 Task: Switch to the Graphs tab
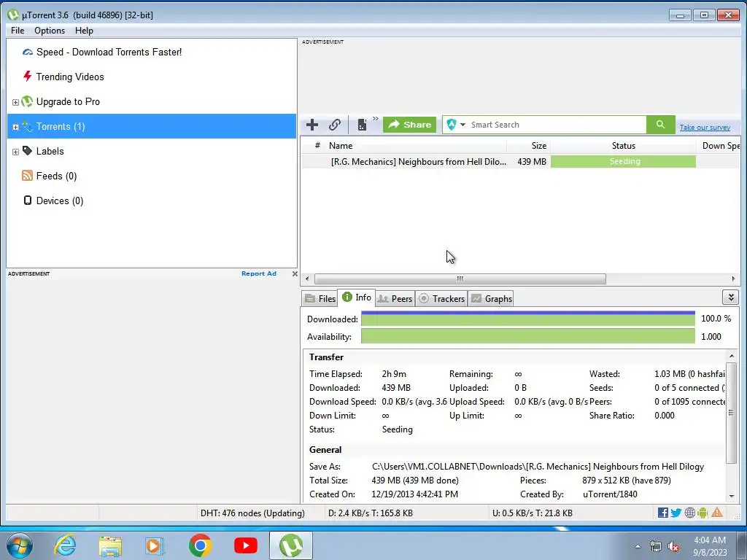pos(492,298)
